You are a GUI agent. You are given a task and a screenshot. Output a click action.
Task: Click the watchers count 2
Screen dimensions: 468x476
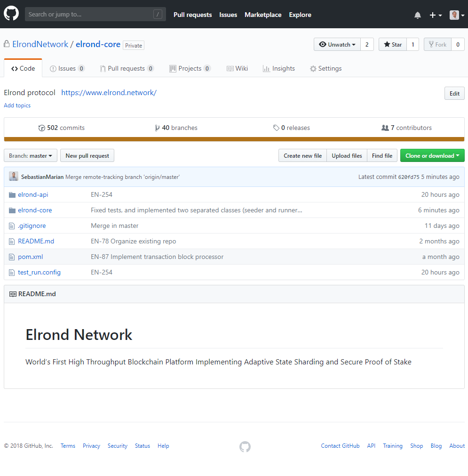pyautogui.click(x=367, y=44)
